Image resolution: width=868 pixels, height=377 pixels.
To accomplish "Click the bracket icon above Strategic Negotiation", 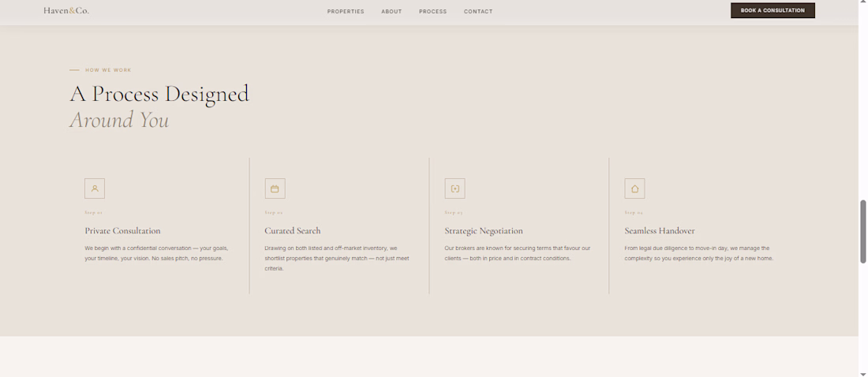I will (455, 188).
